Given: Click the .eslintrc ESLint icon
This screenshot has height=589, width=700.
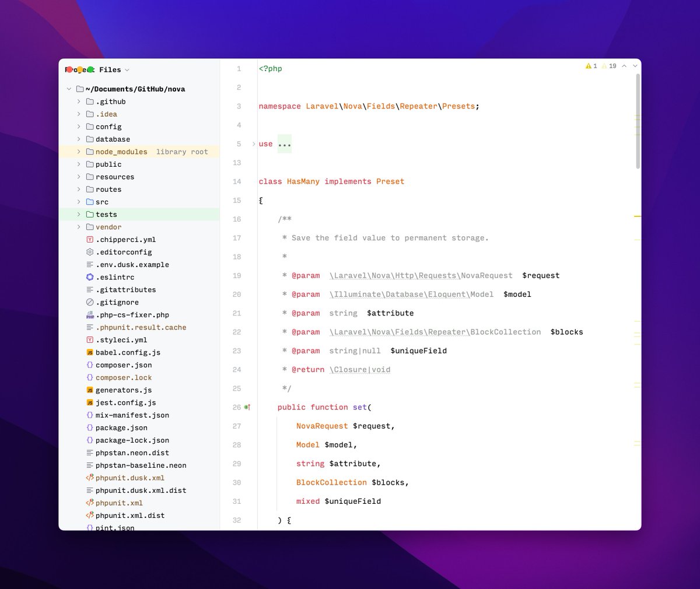Looking at the screenshot, I should point(90,277).
